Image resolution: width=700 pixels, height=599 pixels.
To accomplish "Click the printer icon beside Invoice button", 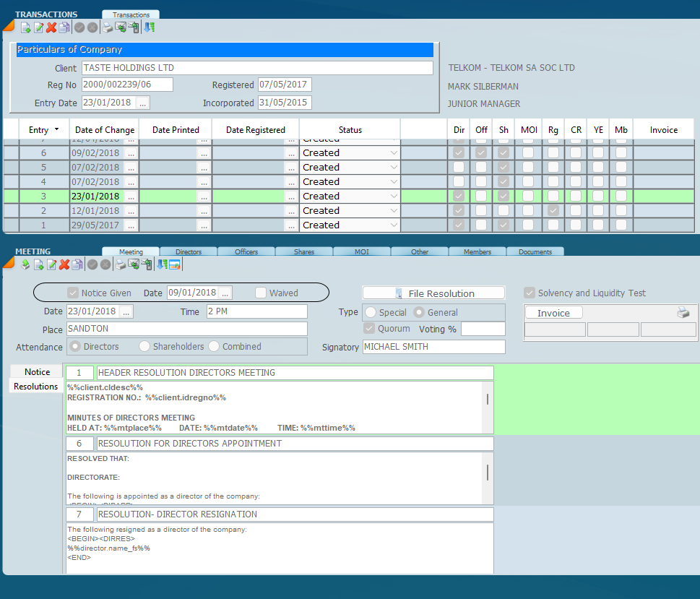I will tap(683, 313).
